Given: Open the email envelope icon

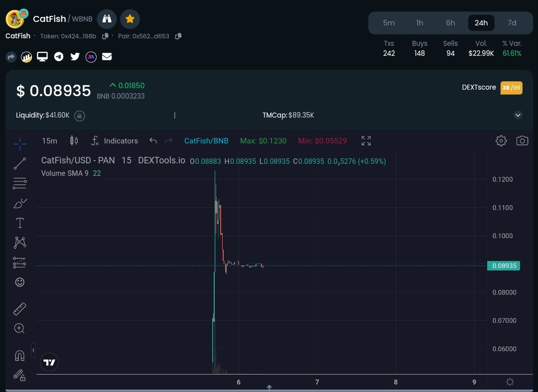Looking at the screenshot, I should tap(107, 57).
